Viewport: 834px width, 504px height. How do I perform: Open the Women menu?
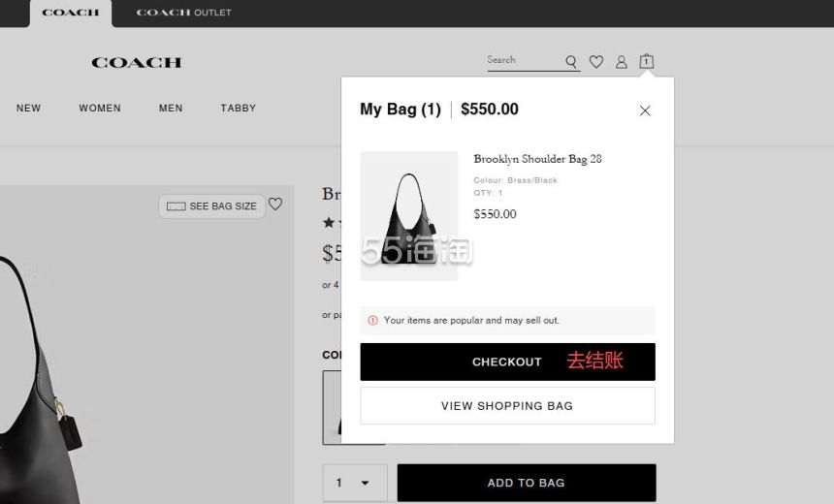pyautogui.click(x=100, y=109)
